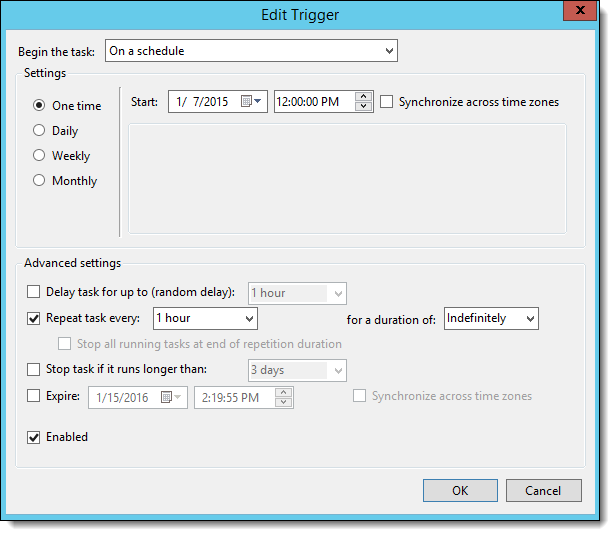Image resolution: width=615 pixels, height=536 pixels.
Task: Select the One time radio button
Action: pos(40,105)
